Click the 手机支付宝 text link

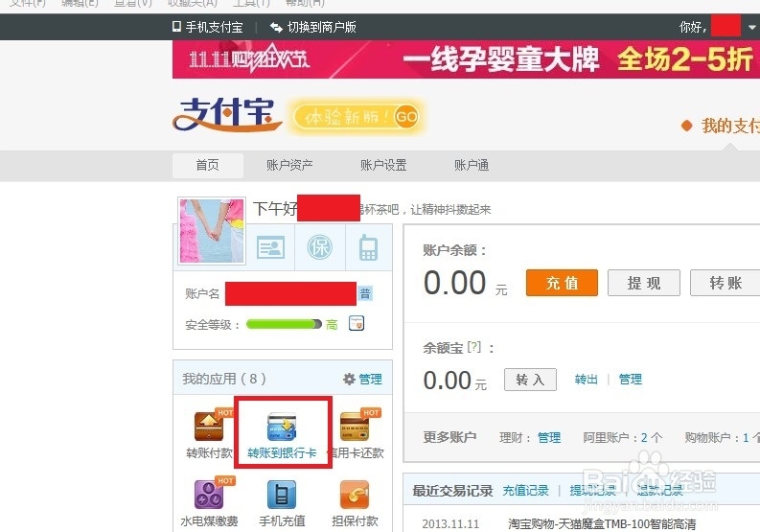tap(215, 27)
